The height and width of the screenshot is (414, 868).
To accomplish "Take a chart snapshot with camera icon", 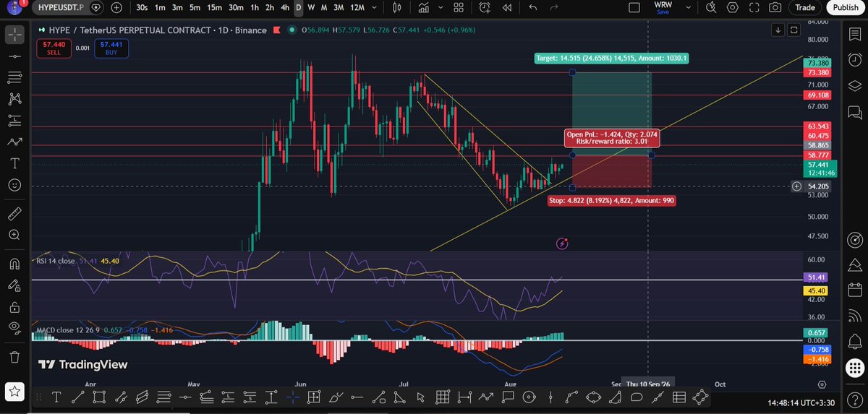I will (775, 7).
